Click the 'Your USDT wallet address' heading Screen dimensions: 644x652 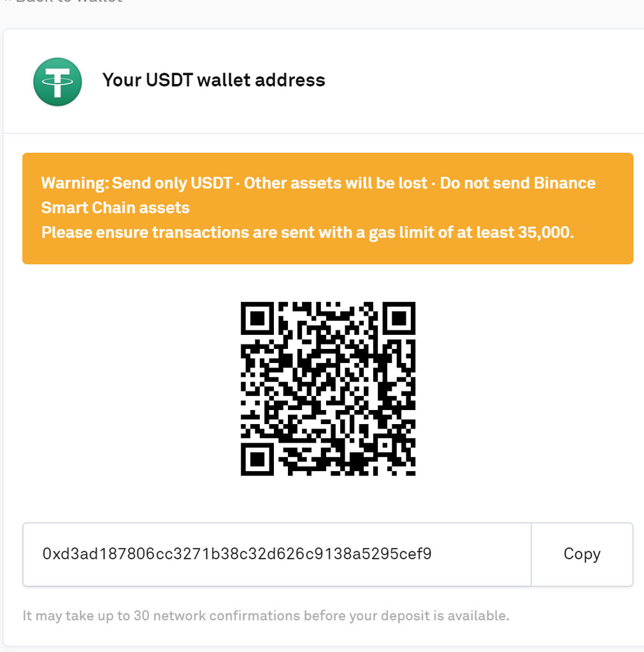tap(214, 80)
